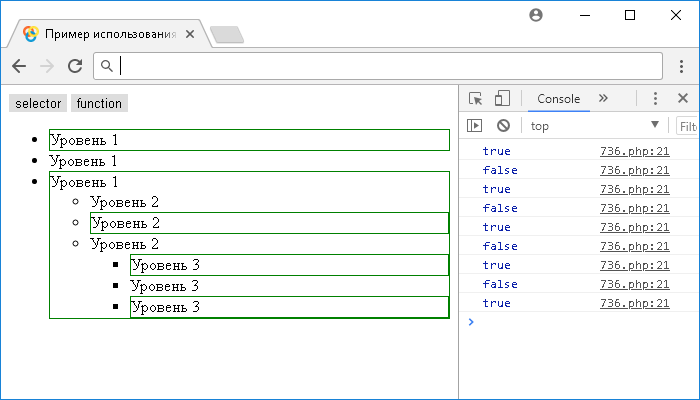Click the search icon in address bar

pyautogui.click(x=106, y=66)
